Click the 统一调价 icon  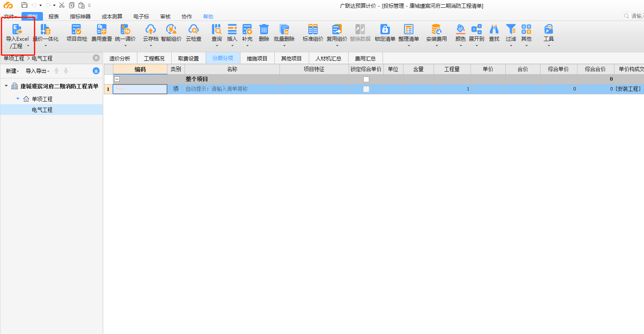pyautogui.click(x=125, y=29)
